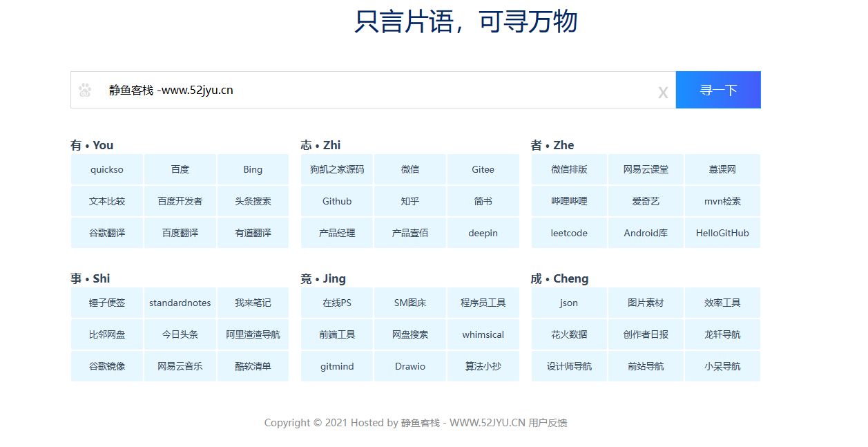
Task: Click the json tool link
Action: pyautogui.click(x=569, y=303)
